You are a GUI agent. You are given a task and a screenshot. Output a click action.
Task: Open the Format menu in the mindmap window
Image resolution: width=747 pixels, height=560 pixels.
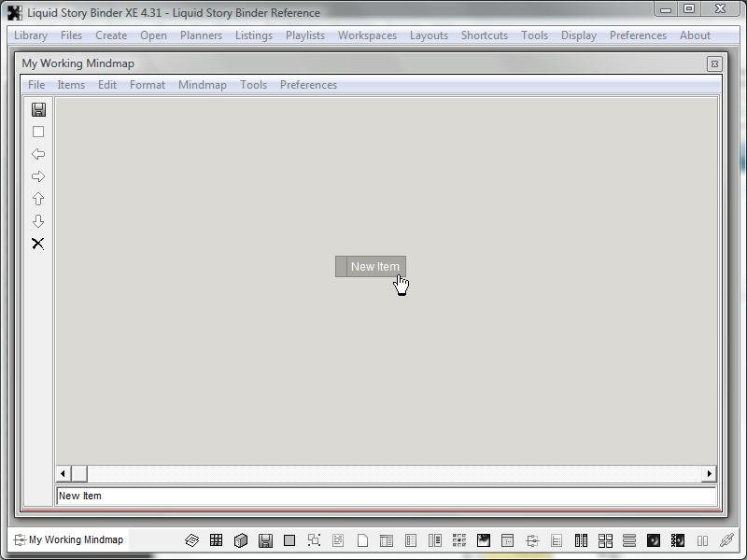(148, 85)
